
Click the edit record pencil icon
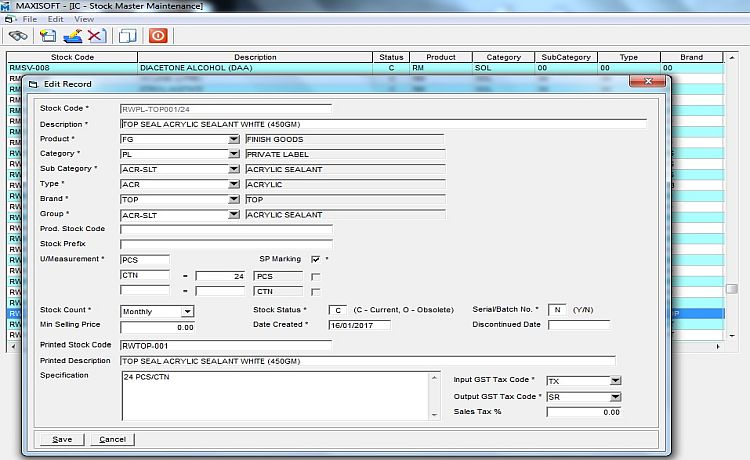[x=72, y=36]
